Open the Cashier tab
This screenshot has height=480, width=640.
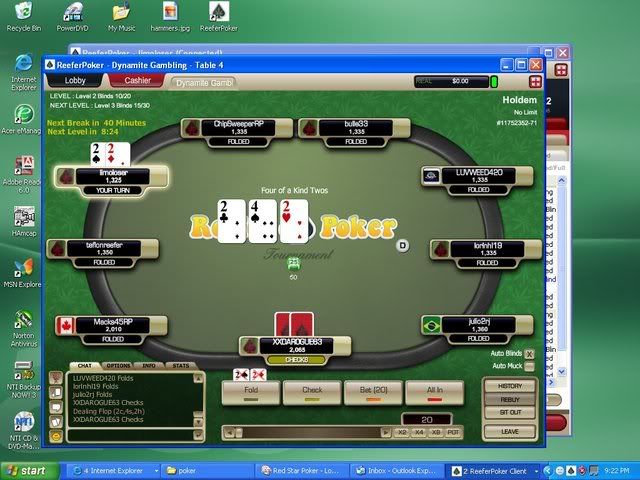[x=138, y=80]
